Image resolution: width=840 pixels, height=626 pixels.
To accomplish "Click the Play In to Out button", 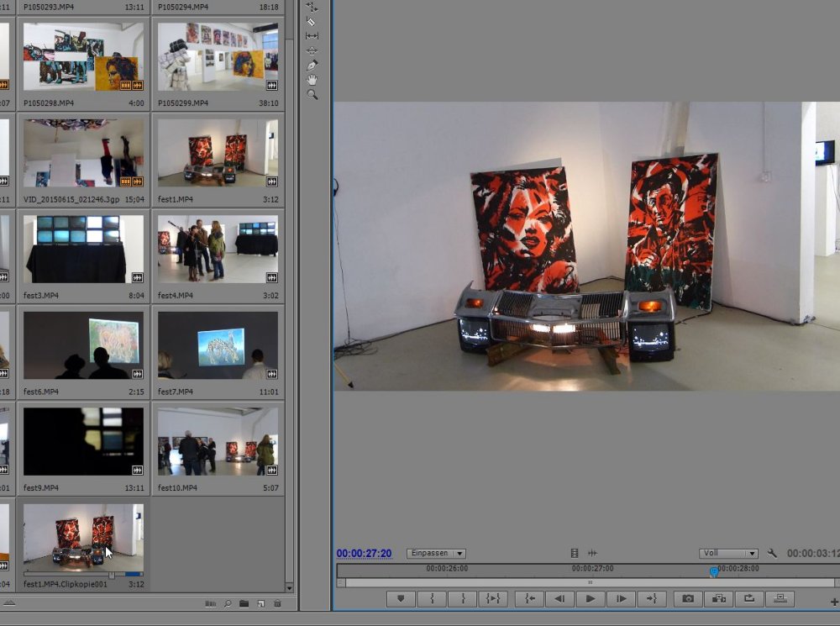I will click(x=493, y=598).
